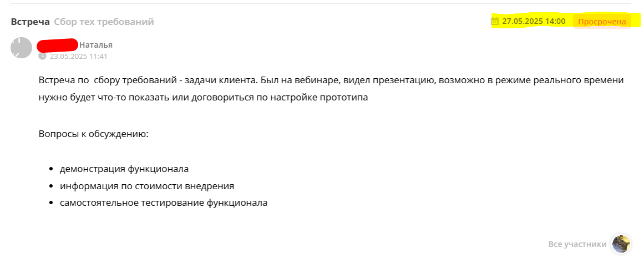Click the Вопросы к обсуждению heading

pyautogui.click(x=93, y=134)
